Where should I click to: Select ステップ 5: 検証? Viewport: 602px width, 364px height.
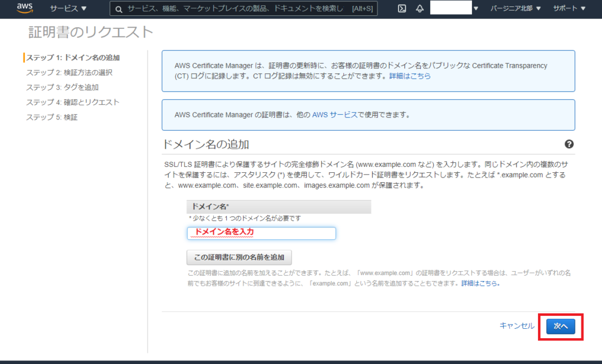pos(52,118)
